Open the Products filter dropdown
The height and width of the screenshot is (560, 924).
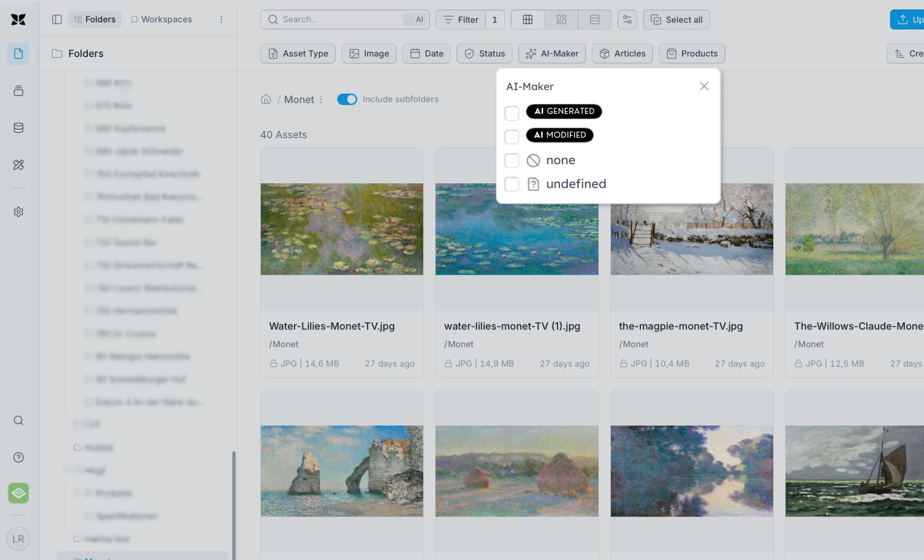pyautogui.click(x=692, y=54)
